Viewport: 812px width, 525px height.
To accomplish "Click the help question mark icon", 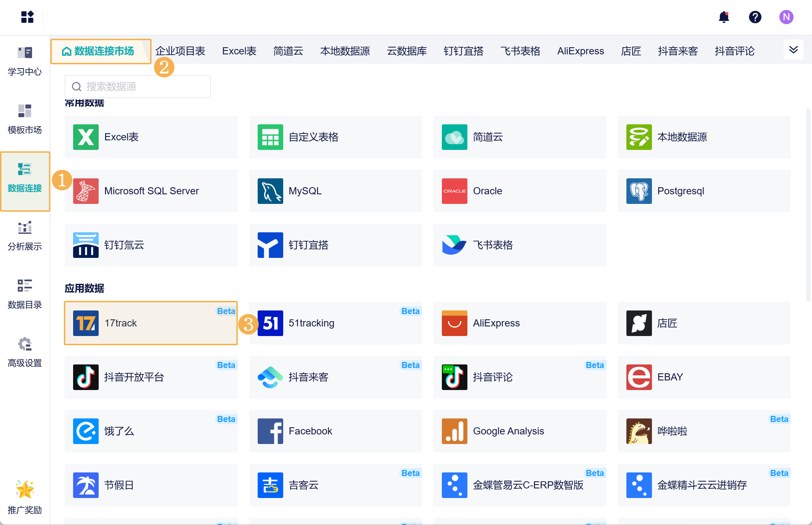I will 755,17.
